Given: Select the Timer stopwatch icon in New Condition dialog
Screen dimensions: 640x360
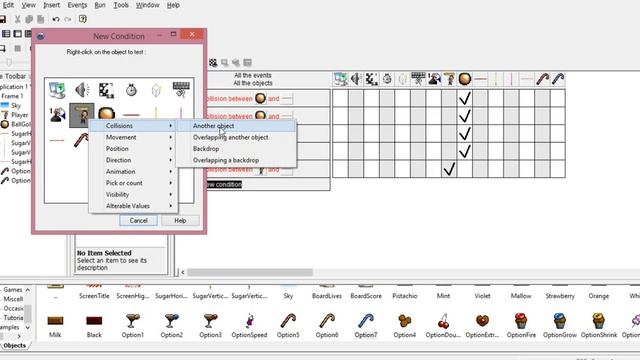Looking at the screenshot, I should click(131, 90).
